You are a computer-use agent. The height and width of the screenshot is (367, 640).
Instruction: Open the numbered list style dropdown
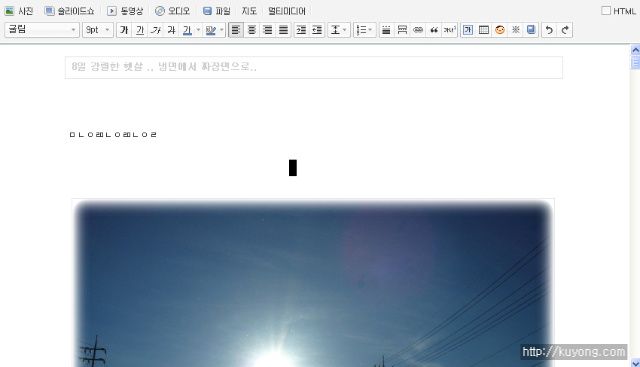pyautogui.click(x=364, y=30)
